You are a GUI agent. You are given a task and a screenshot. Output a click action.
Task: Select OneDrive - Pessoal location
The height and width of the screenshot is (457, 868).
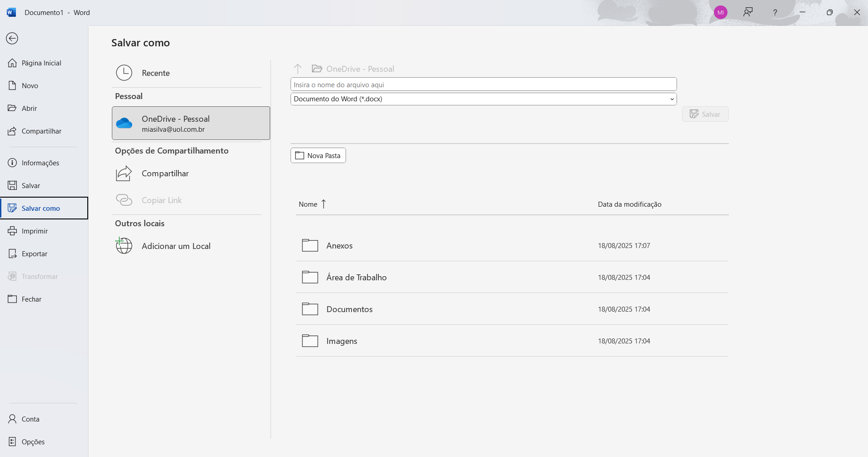click(x=191, y=123)
